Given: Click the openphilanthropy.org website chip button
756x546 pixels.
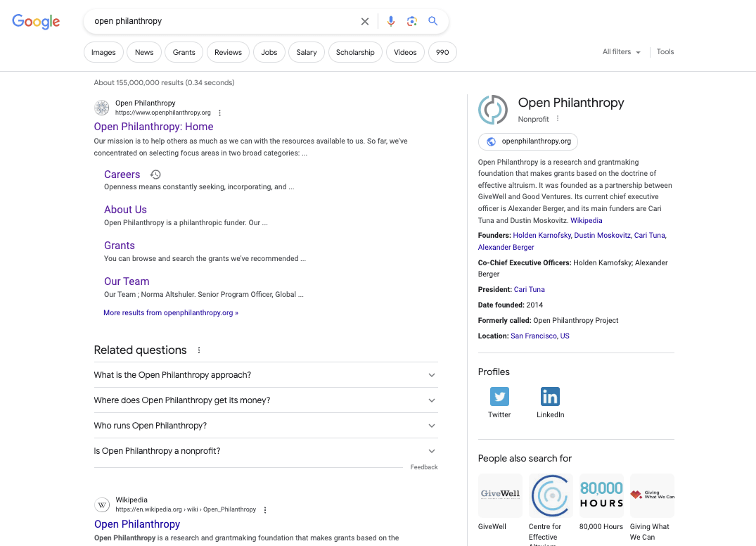Looking at the screenshot, I should (528, 141).
